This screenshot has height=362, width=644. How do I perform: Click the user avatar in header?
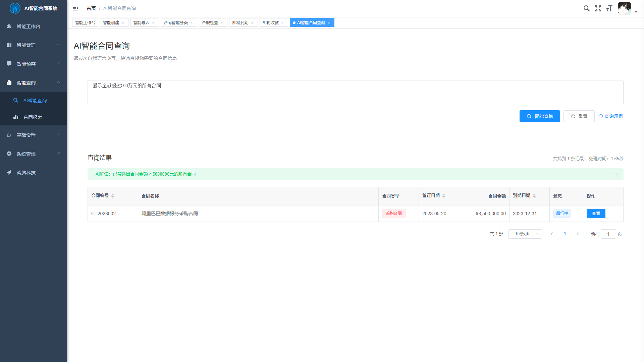tap(624, 8)
